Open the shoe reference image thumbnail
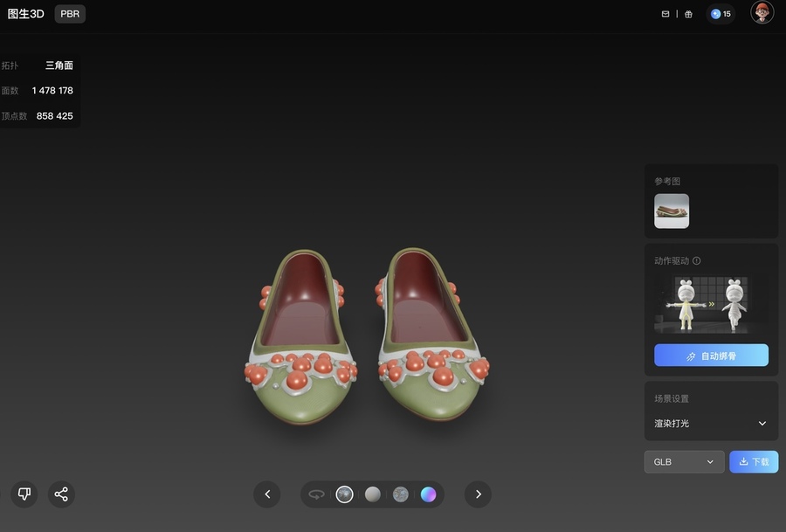The width and height of the screenshot is (786, 532). (672, 211)
